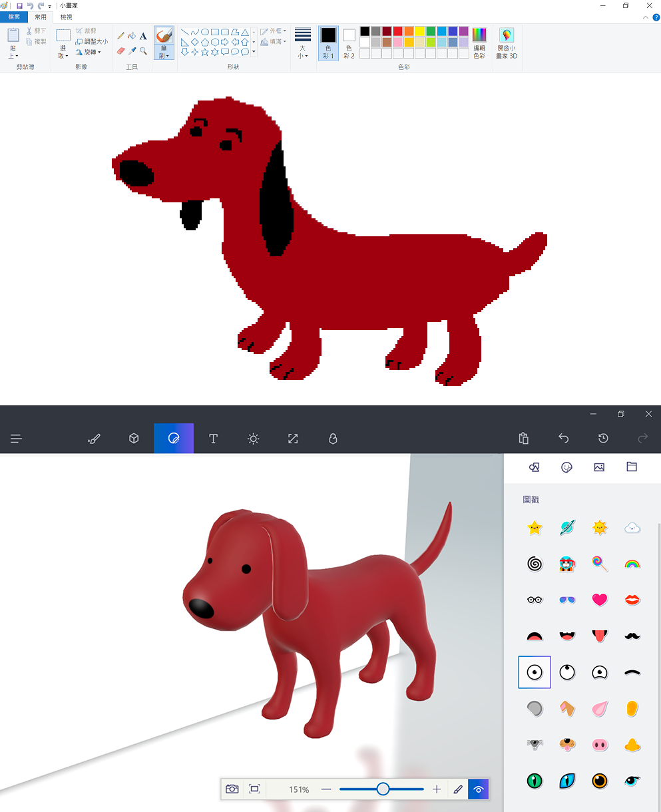Open Text tab in Paint 3D toolbar
661x812 pixels.
[213, 439]
